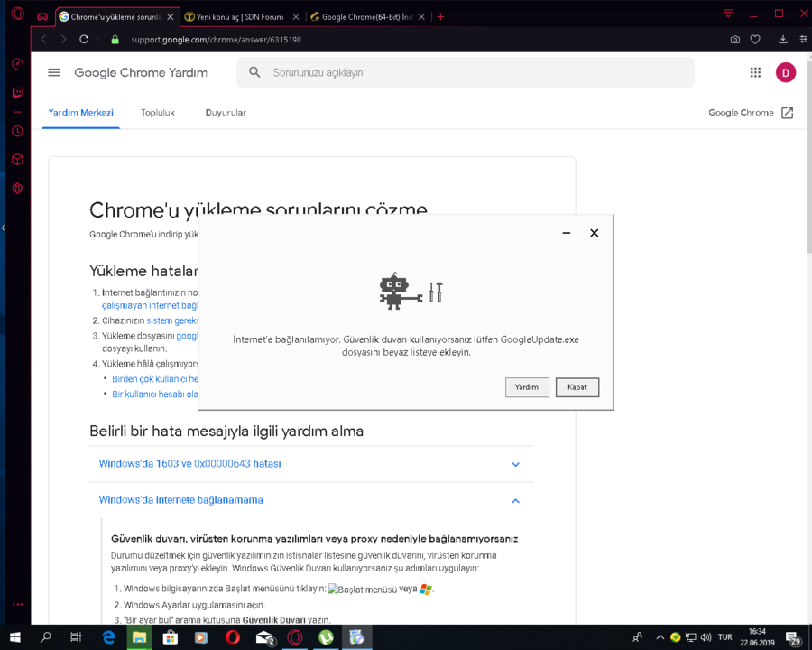
Task: Open Mail app from taskbar
Action: click(264, 637)
